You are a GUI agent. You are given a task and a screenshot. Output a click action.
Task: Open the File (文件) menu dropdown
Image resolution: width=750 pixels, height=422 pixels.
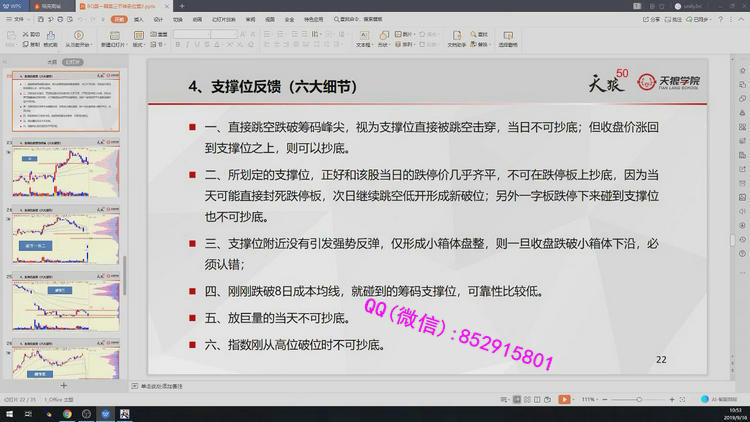click(18, 18)
